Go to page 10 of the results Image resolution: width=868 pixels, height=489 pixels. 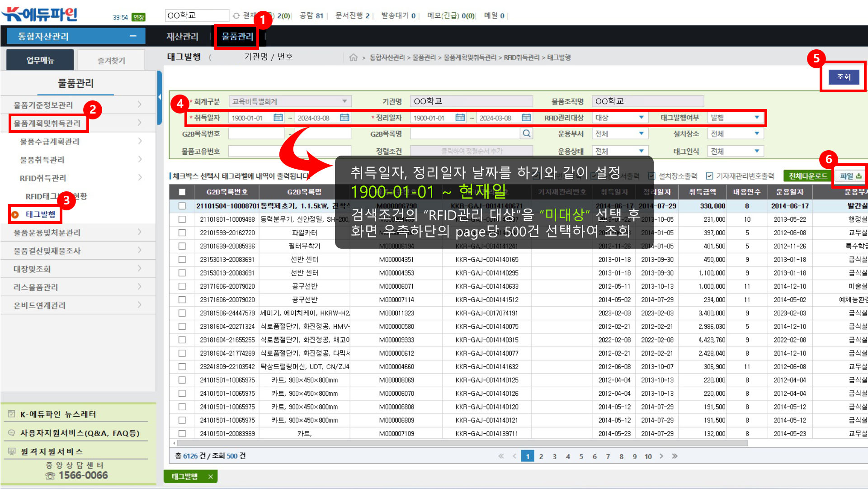[x=648, y=456]
